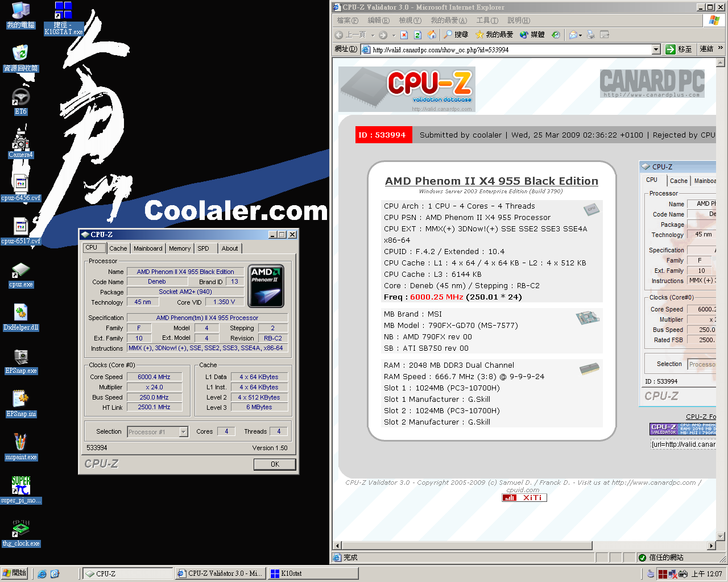Click the OK button in CPU-Z
Viewport: 728px width, 582px height.
point(275,464)
